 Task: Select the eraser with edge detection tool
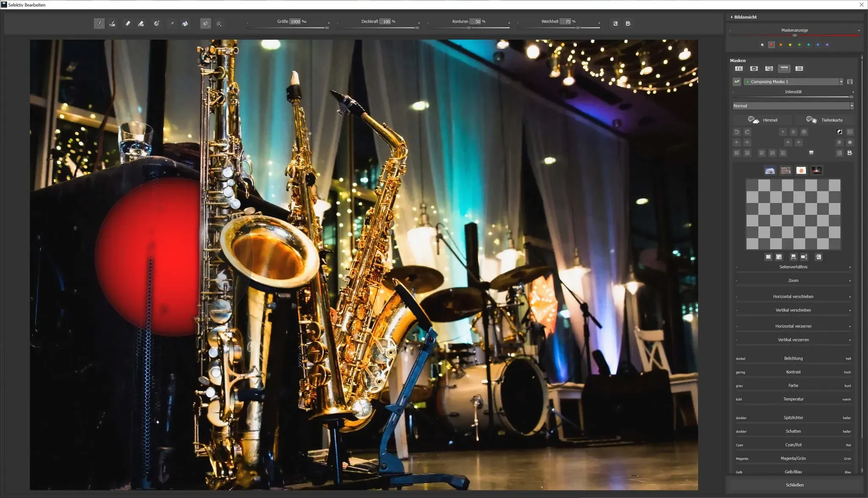[x=141, y=24]
